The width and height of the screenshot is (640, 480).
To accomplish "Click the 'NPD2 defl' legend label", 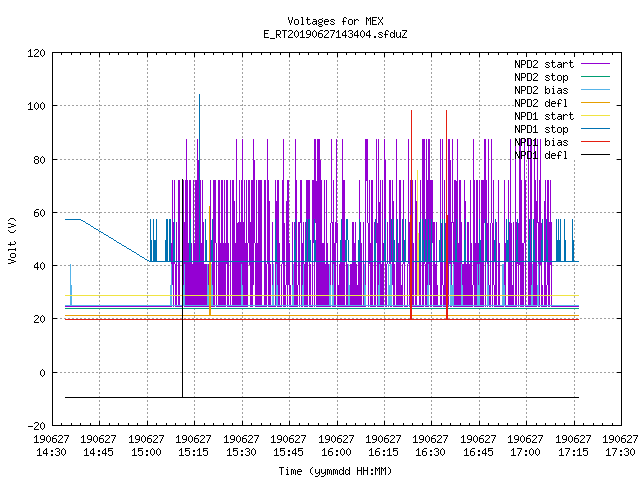I will tap(541, 103).
